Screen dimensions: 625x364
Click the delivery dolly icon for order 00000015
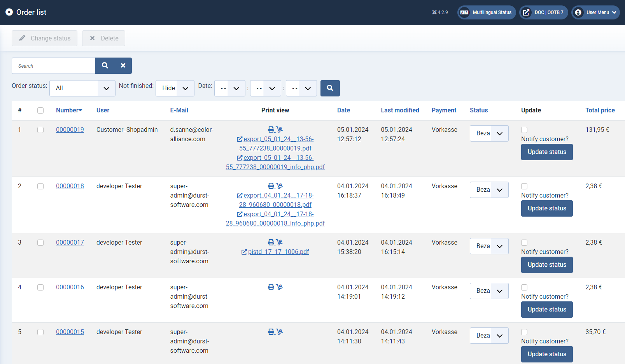279,332
